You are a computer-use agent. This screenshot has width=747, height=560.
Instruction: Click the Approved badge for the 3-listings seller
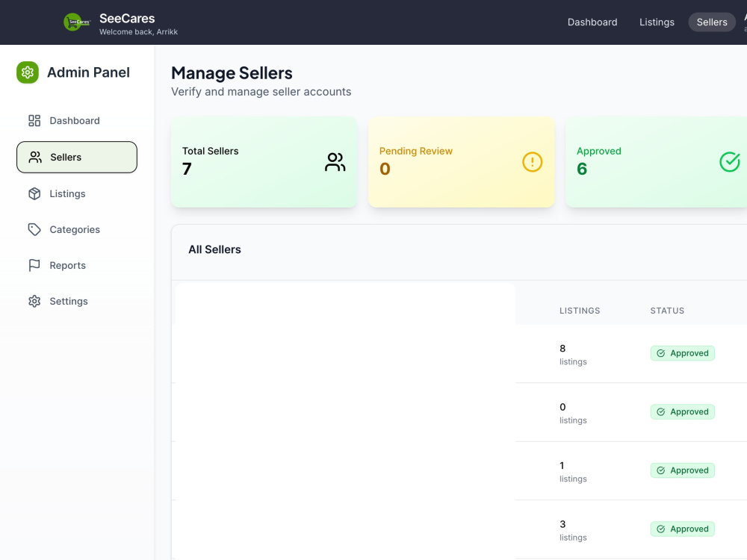click(682, 529)
